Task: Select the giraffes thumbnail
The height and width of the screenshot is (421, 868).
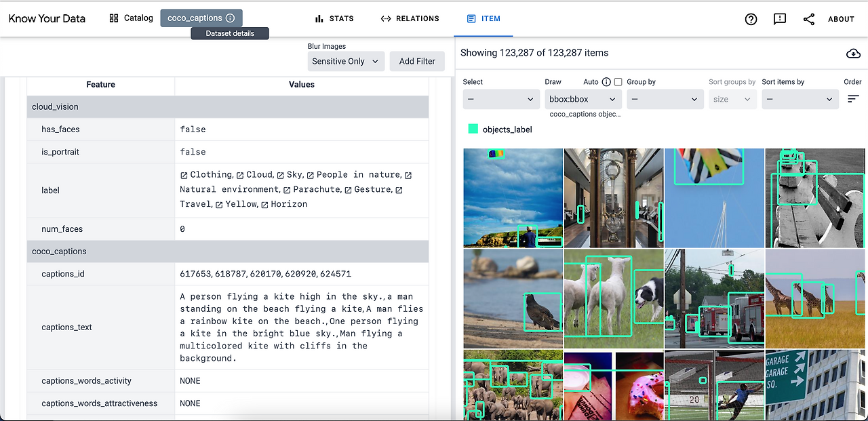Action: tap(815, 298)
